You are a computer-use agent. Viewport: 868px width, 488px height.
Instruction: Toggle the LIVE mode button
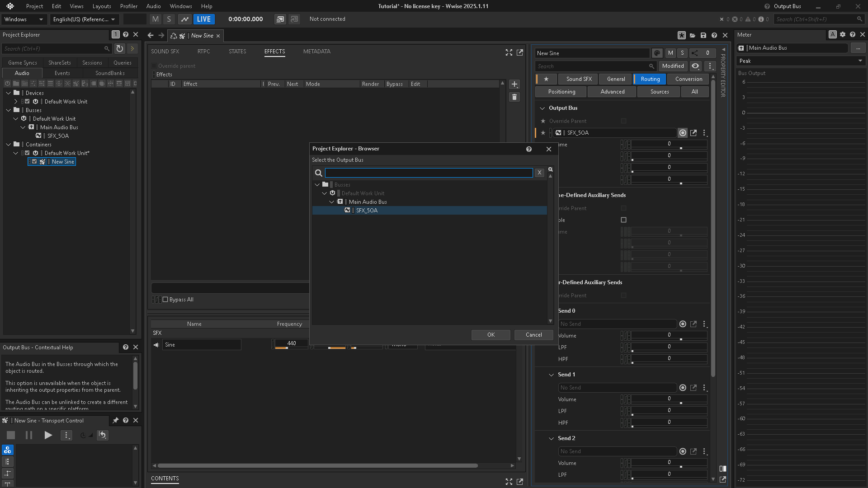pos(204,19)
